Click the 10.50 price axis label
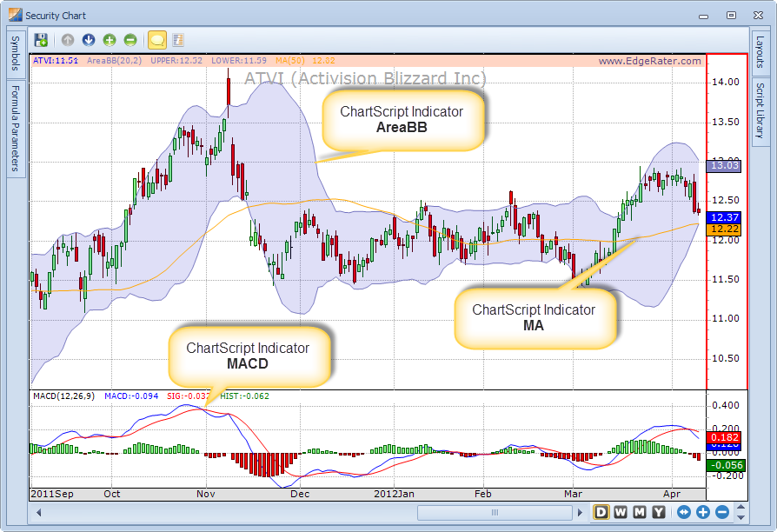Viewport: 777px width, 532px height. pos(726,358)
